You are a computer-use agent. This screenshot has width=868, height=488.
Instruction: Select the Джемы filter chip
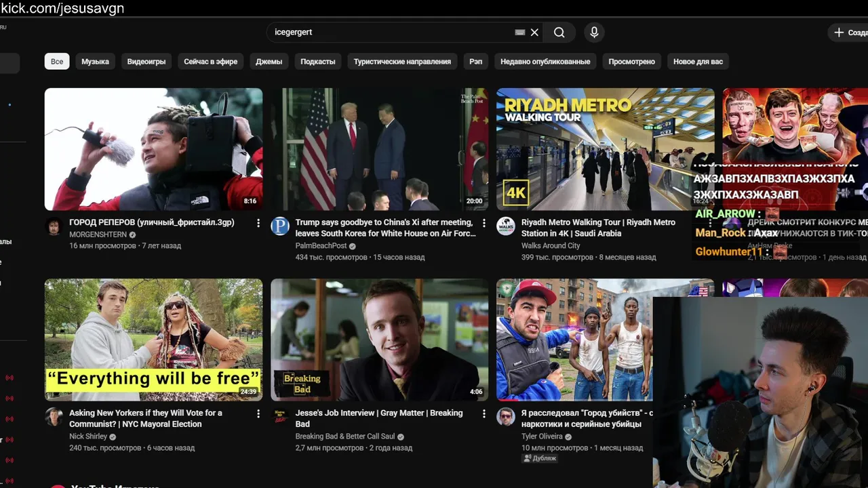tap(269, 61)
